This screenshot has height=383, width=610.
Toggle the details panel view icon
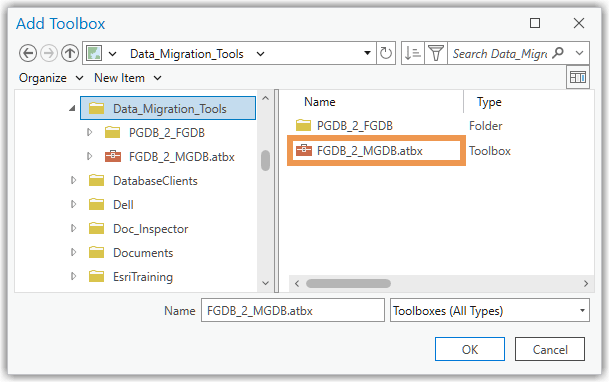[x=578, y=77]
